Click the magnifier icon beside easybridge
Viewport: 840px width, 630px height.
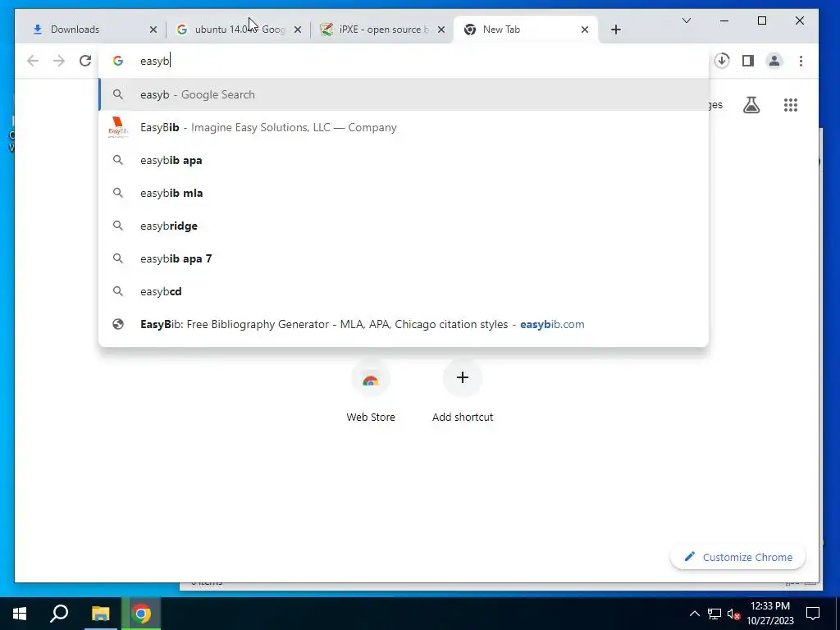tap(118, 226)
